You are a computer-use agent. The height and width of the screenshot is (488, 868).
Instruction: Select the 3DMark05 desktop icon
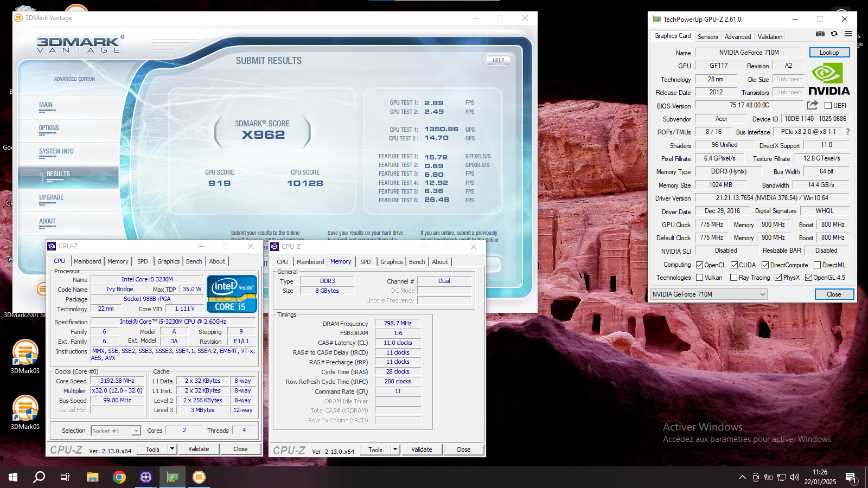(25, 412)
